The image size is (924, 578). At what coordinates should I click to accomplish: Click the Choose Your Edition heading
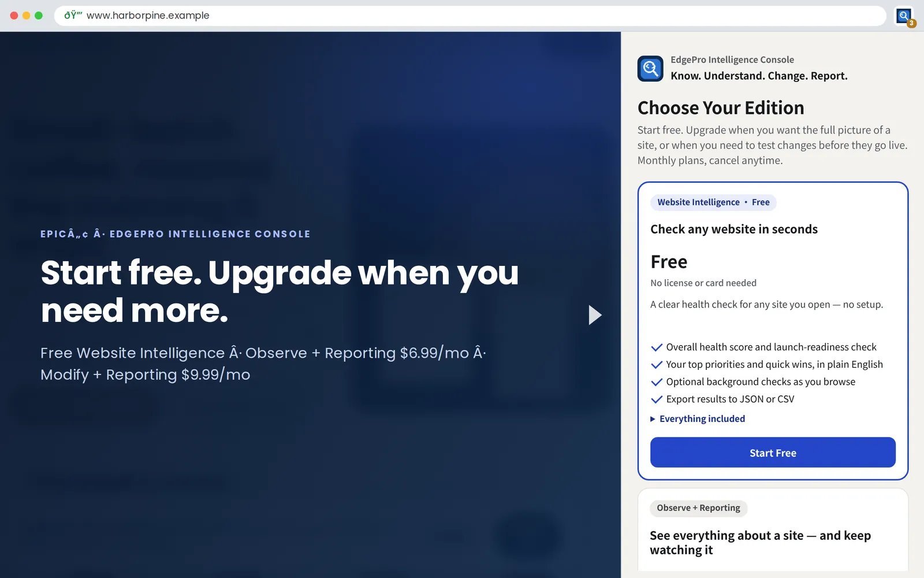point(721,108)
